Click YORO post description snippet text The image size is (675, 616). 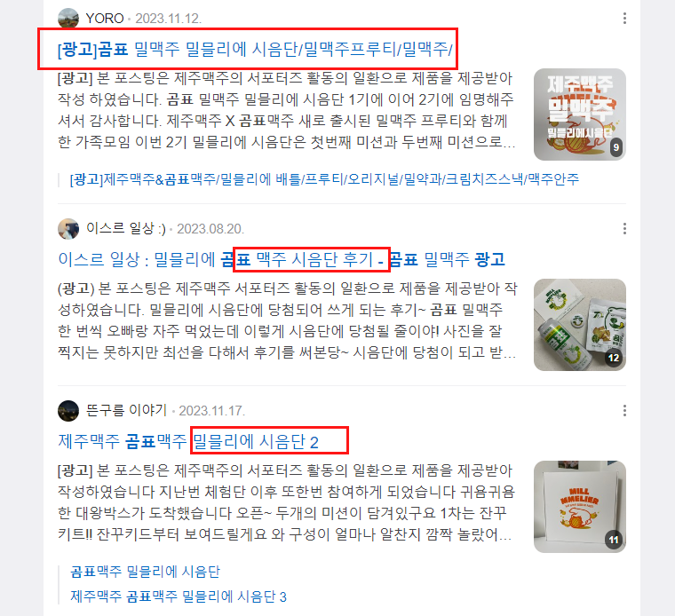(x=287, y=110)
